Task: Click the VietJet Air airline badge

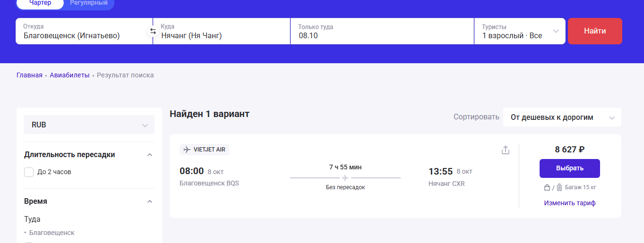Action: tap(204, 150)
